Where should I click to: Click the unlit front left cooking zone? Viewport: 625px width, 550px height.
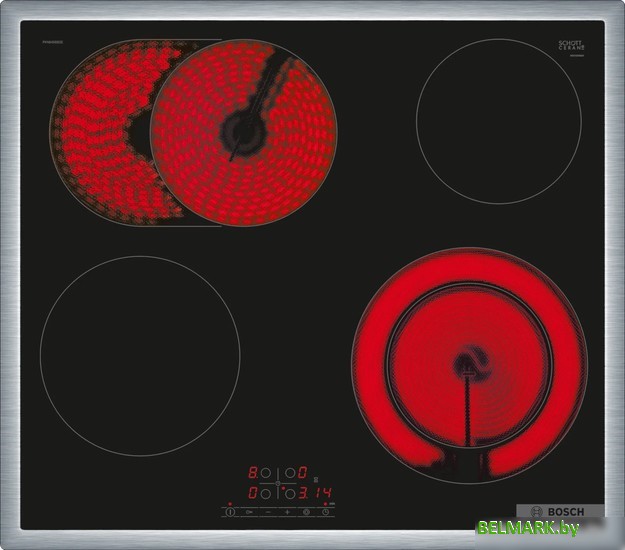coord(139,355)
